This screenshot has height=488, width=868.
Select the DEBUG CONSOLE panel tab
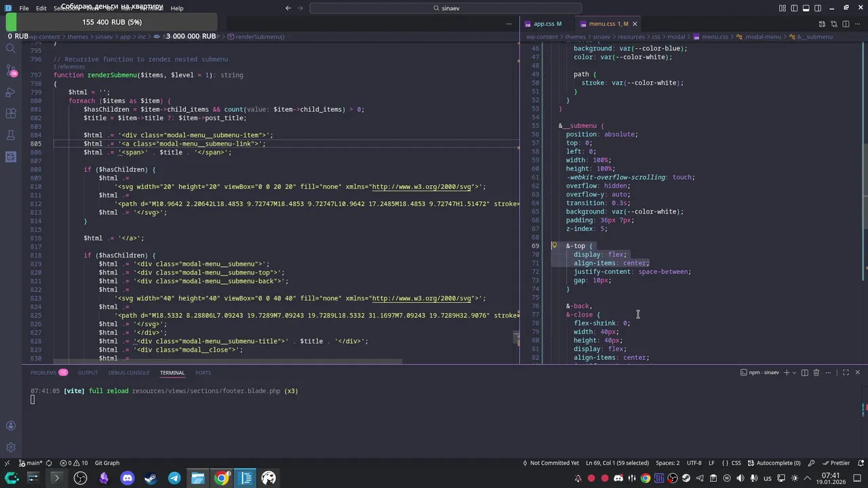pos(129,373)
